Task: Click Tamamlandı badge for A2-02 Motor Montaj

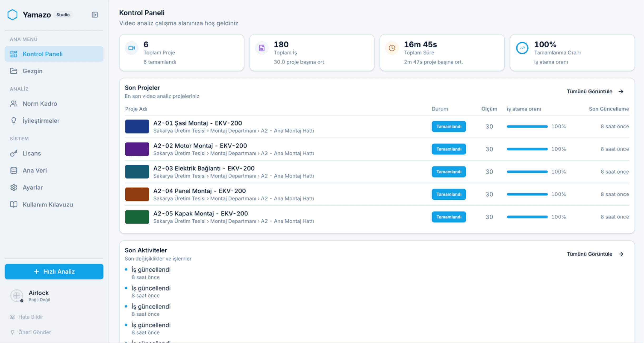Action: point(449,149)
